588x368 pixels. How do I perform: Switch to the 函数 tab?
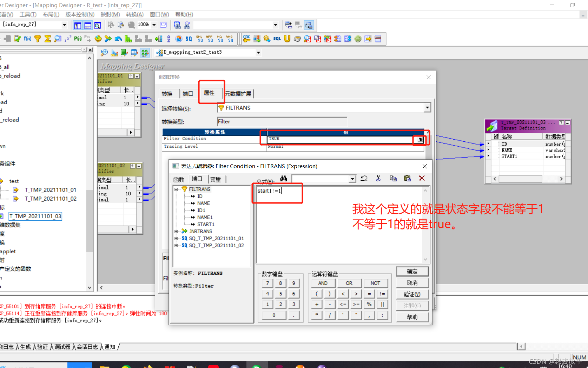(179, 180)
